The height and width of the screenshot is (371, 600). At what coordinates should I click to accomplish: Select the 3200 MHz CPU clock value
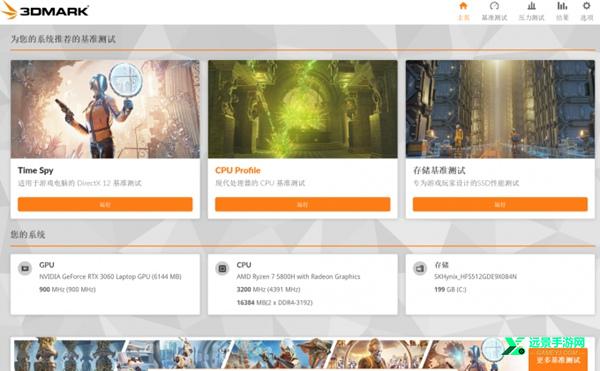(268, 290)
